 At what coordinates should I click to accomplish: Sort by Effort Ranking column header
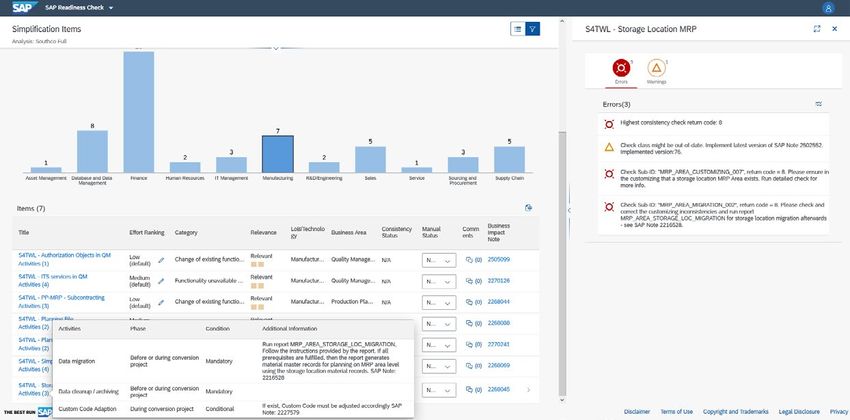tap(146, 232)
